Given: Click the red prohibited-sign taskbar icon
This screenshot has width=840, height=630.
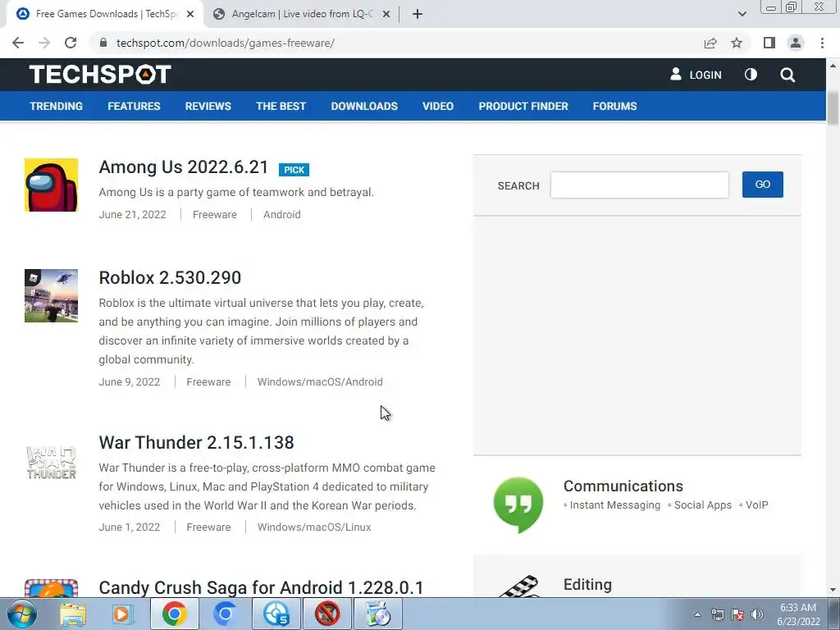Looking at the screenshot, I should (x=327, y=614).
